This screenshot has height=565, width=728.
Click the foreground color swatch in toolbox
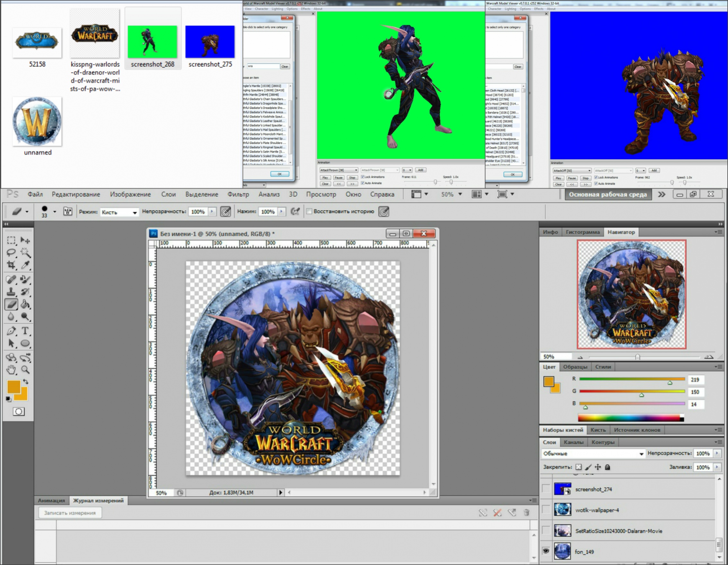pyautogui.click(x=13, y=387)
